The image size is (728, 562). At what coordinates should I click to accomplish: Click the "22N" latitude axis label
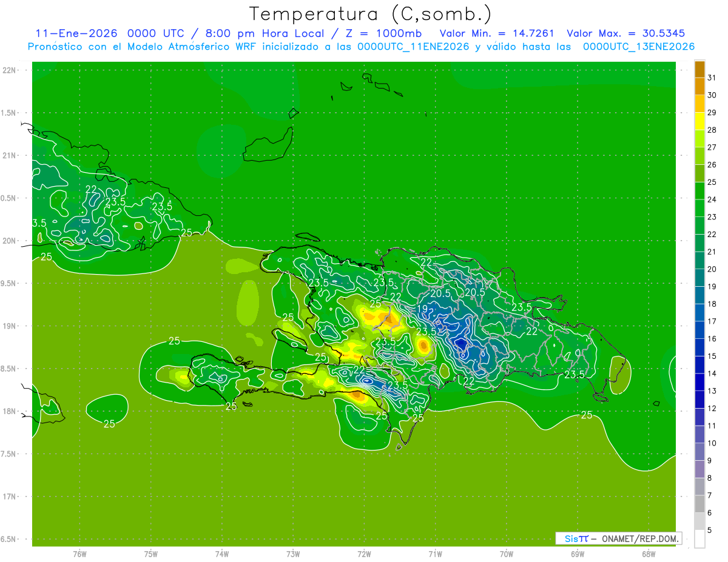pyautogui.click(x=10, y=70)
